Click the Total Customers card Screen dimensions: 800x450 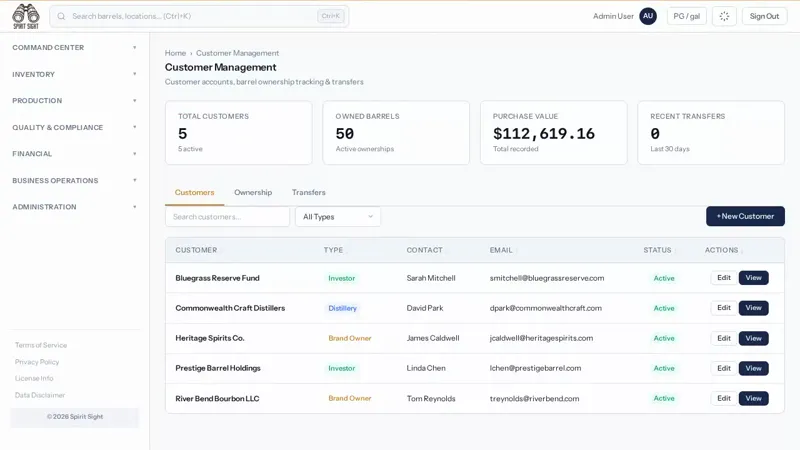(239, 133)
